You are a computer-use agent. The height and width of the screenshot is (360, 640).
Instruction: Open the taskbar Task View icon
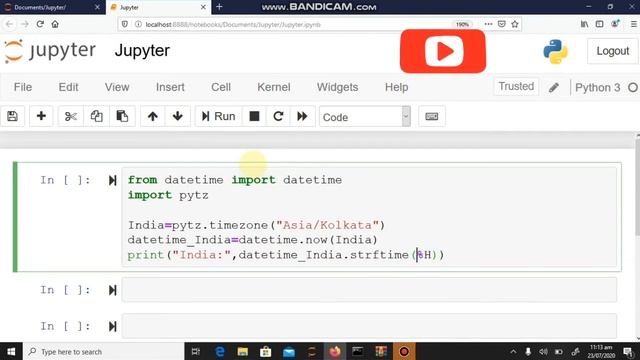(x=196, y=351)
